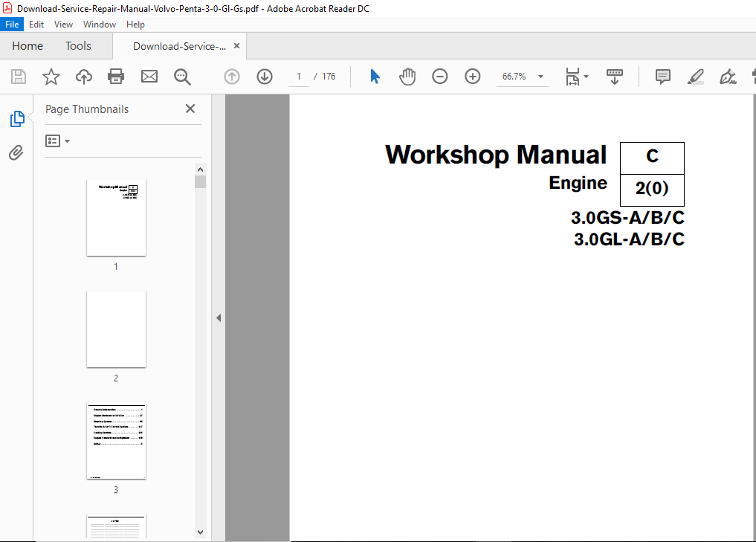Zoom out with the minus button

tap(440, 77)
